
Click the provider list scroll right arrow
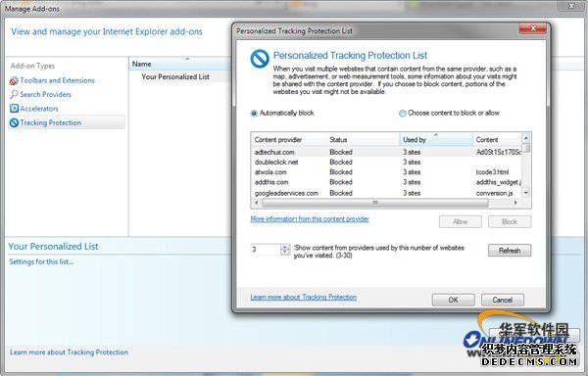[x=515, y=203]
